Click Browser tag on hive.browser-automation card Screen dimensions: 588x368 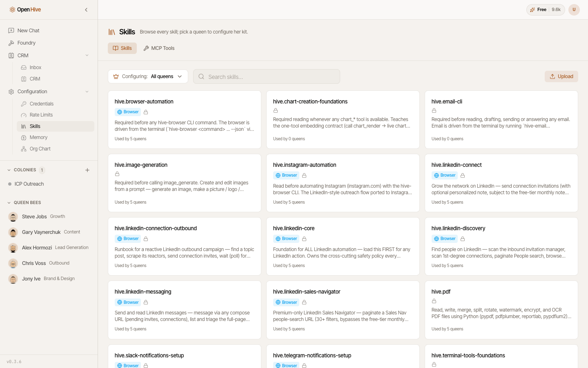tap(128, 112)
